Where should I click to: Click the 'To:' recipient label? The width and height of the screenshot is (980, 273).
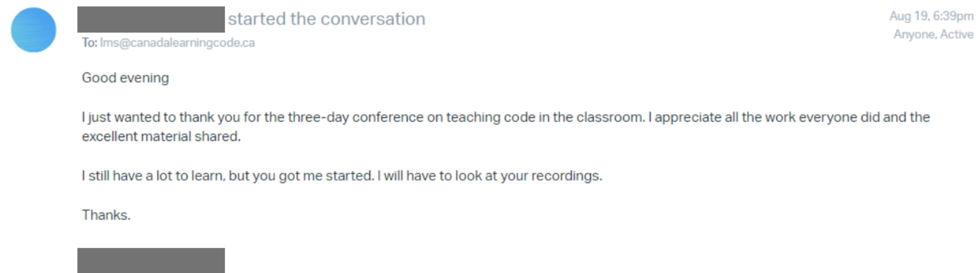pyautogui.click(x=89, y=43)
